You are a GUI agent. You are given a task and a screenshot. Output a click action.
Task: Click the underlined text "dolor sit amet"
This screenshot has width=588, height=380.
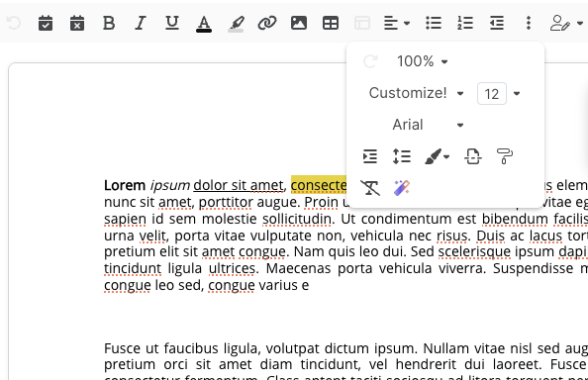click(x=239, y=185)
